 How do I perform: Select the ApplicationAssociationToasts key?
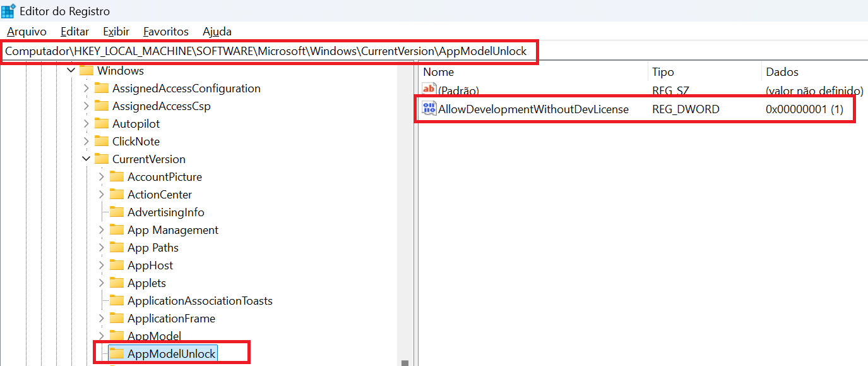(x=200, y=301)
